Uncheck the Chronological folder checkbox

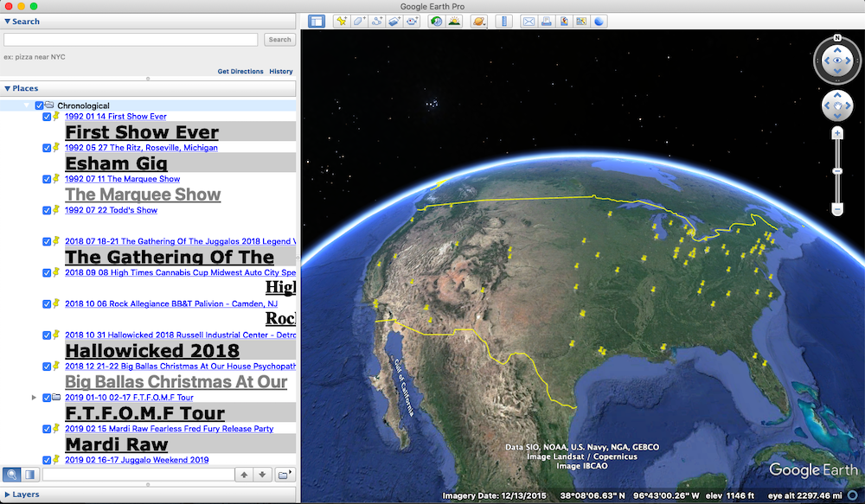[39, 105]
